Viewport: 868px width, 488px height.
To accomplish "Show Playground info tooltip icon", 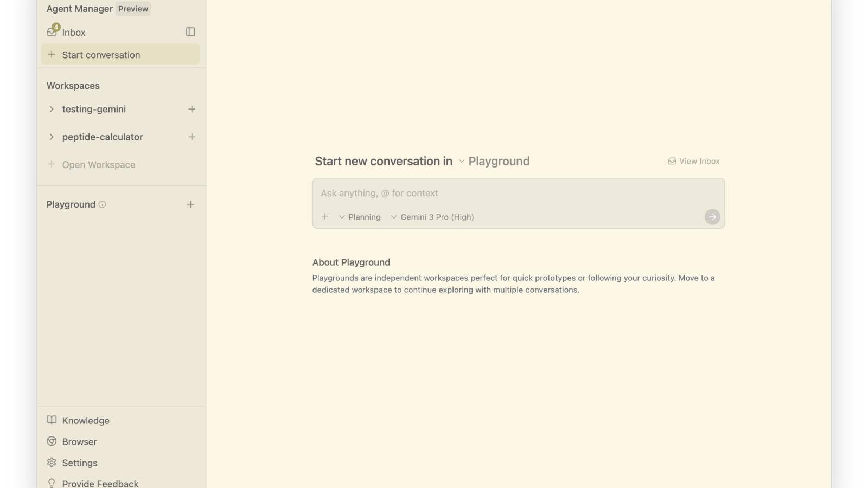I will [x=102, y=204].
